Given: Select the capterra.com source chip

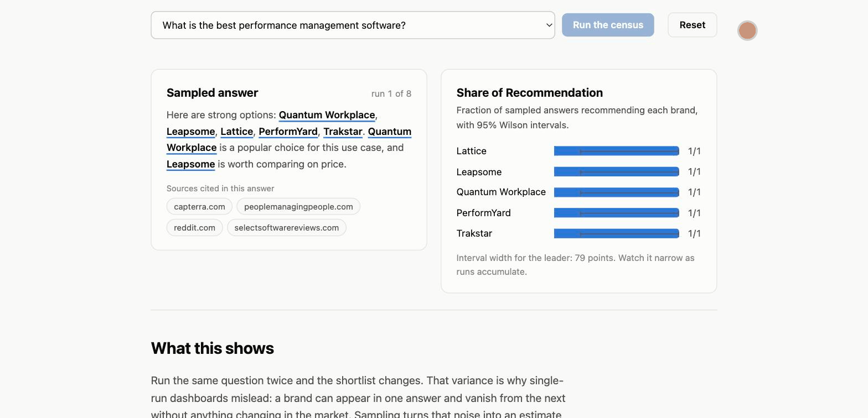Looking at the screenshot, I should coord(199,207).
